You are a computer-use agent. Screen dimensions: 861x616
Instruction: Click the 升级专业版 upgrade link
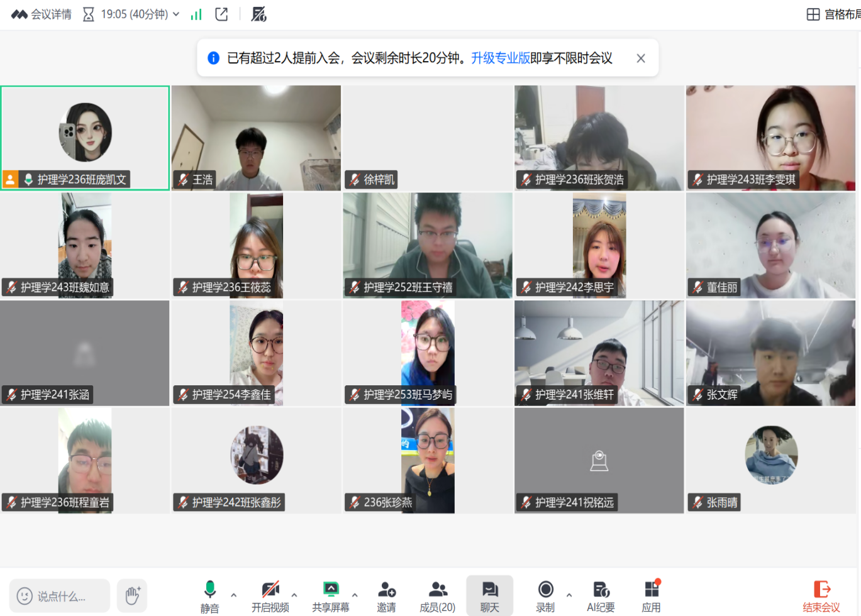click(x=500, y=58)
